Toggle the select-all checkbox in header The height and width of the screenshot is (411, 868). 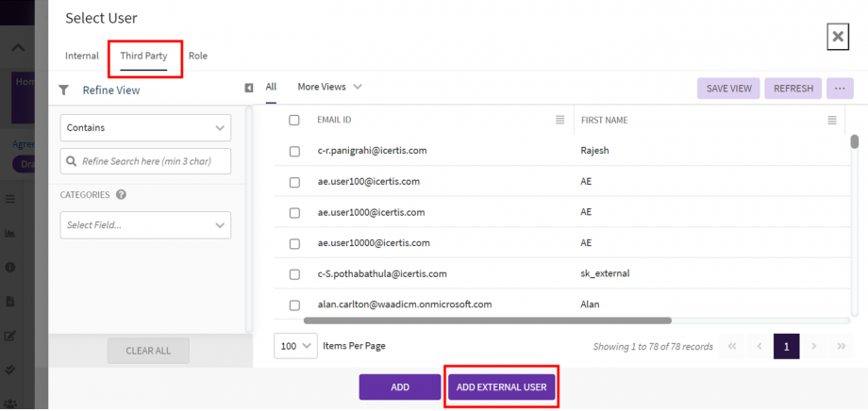[294, 120]
